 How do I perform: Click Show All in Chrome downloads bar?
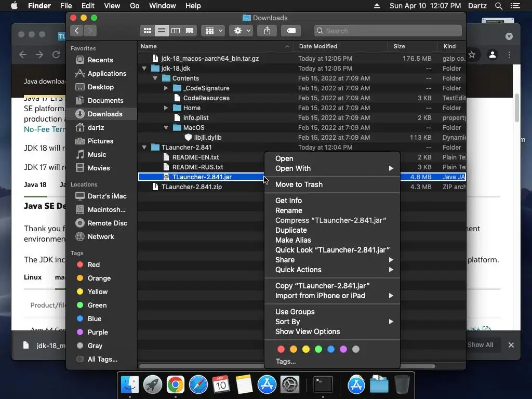click(x=480, y=345)
